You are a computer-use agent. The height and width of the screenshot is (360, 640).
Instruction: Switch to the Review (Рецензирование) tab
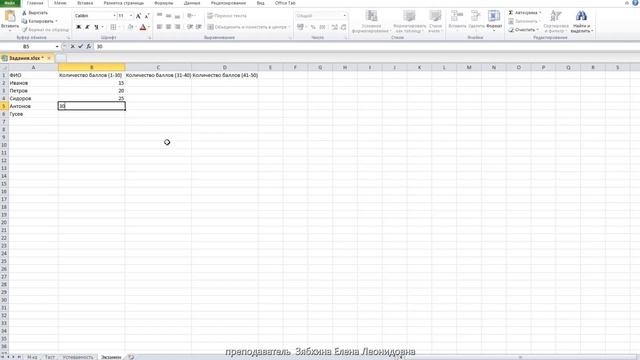228,3
